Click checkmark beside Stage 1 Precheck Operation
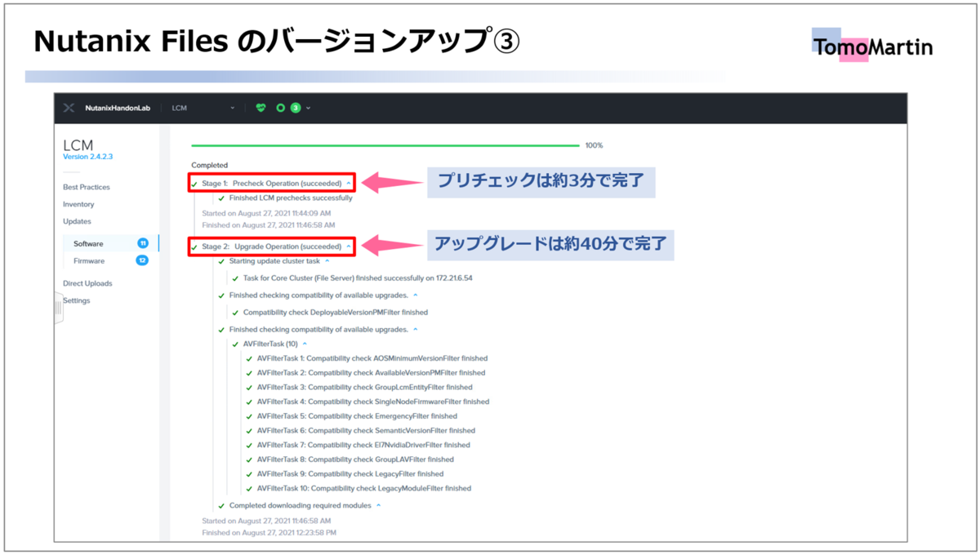This screenshot has width=980, height=555. [x=194, y=184]
